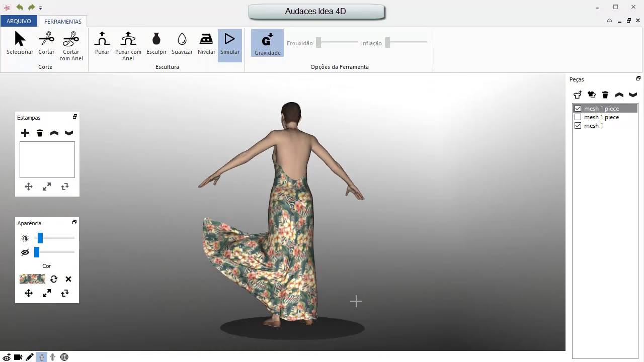Select the Aparência texture move tool

pos(29,293)
